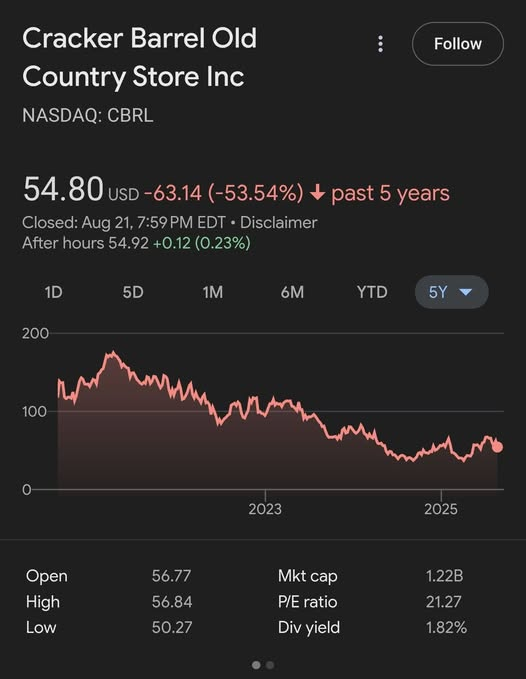Go to second stats page dot
This screenshot has width=526, height=679.
[x=270, y=664]
